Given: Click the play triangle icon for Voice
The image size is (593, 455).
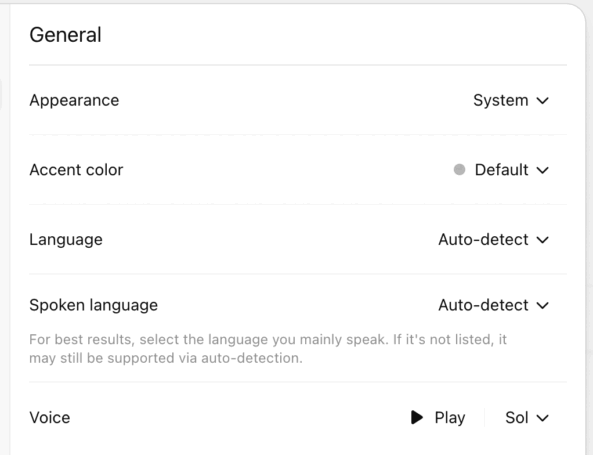Looking at the screenshot, I should coord(417,418).
